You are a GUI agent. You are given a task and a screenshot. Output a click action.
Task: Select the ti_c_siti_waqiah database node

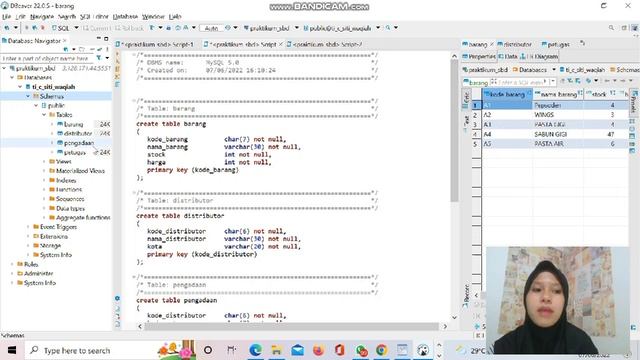[x=53, y=87]
